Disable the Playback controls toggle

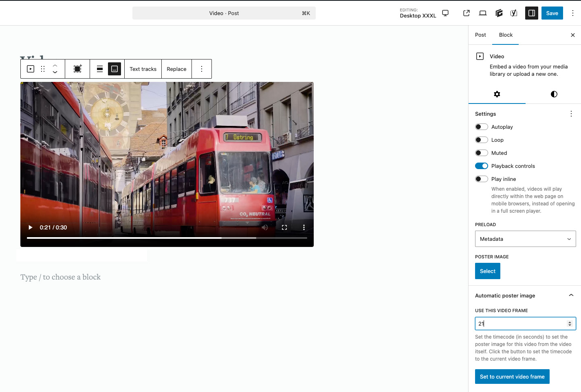point(482,166)
